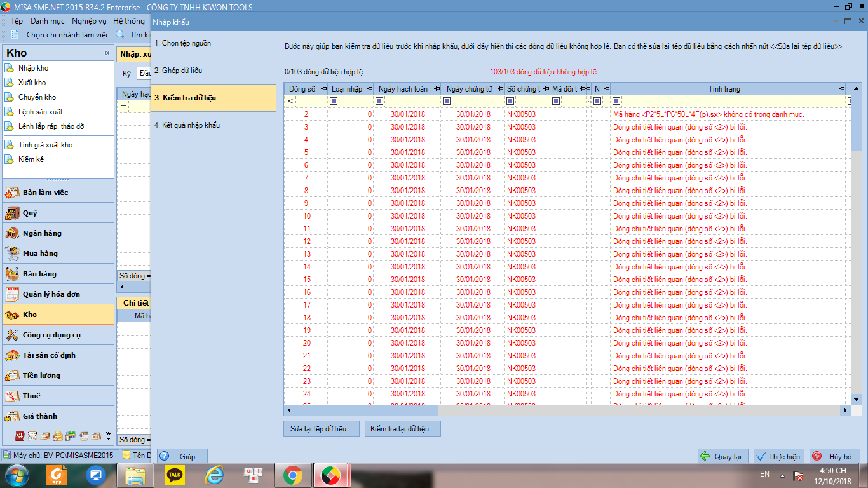This screenshot has height=488, width=868.
Task: Click Chọn chi nhánh làm việc in toolbar
Action: tap(68, 35)
